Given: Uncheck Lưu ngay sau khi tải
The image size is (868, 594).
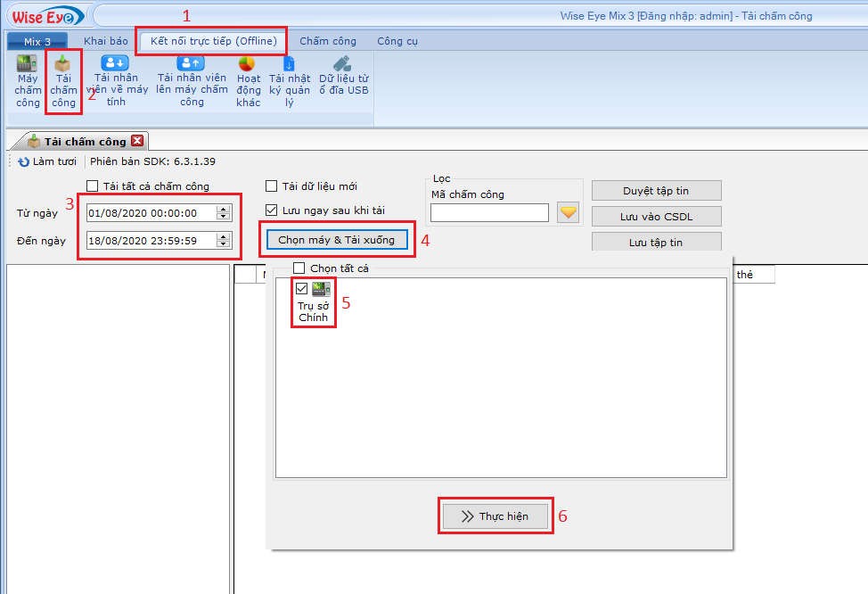Looking at the screenshot, I should (272, 210).
